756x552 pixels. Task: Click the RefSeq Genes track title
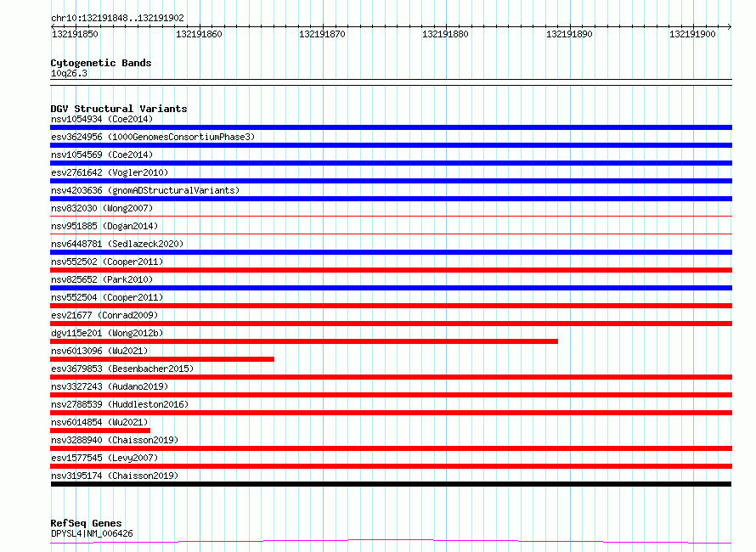tap(86, 523)
